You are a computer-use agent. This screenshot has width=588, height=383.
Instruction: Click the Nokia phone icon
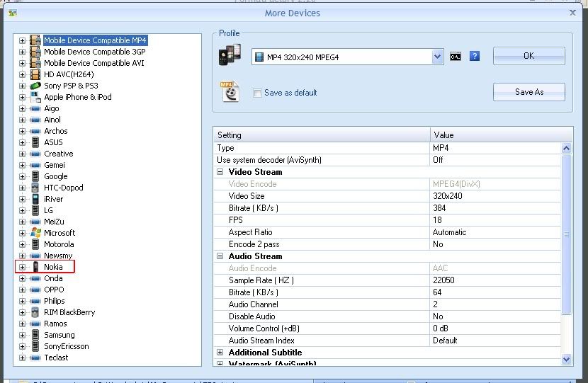click(35, 267)
